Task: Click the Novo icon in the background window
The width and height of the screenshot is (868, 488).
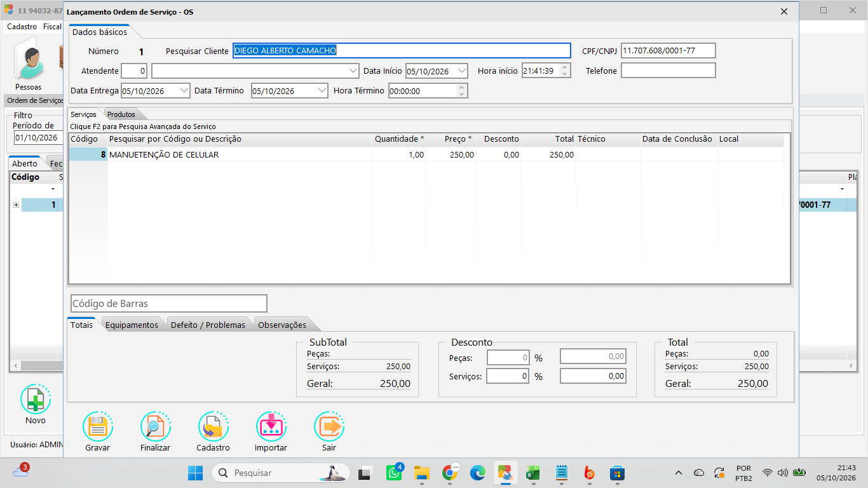Action: 36,400
